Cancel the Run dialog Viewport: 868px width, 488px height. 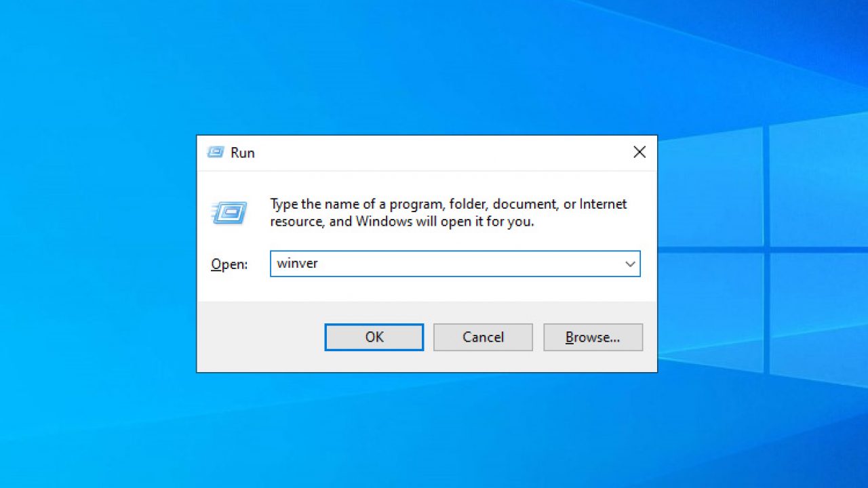[x=483, y=337]
